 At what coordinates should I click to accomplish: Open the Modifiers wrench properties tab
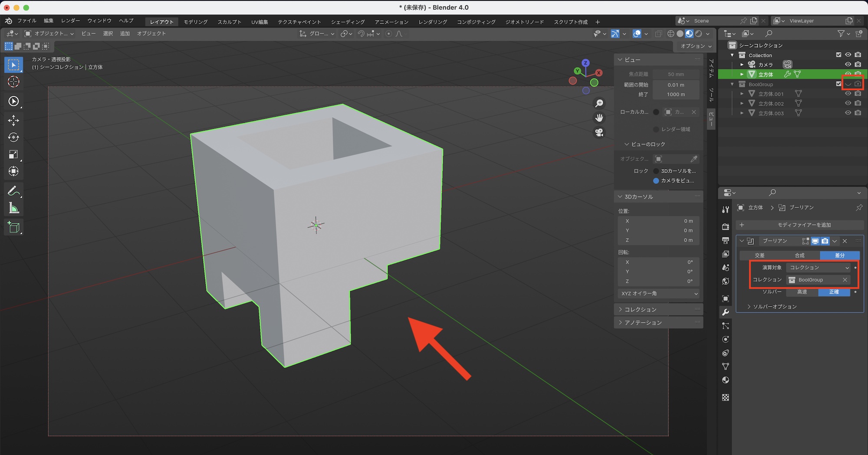click(725, 312)
